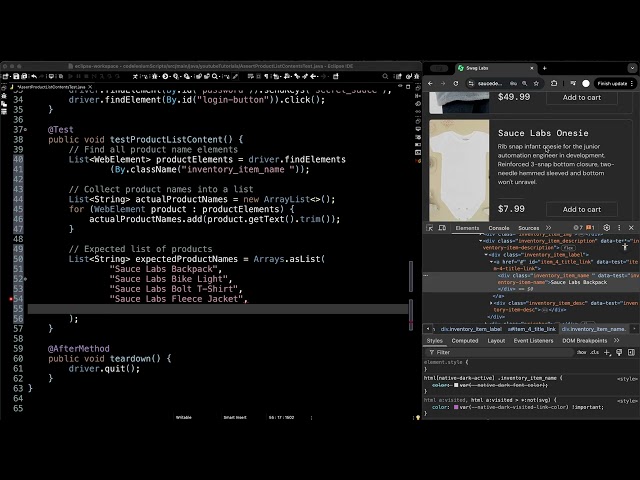The height and width of the screenshot is (480, 640).
Task: Click the new style rule plus icon
Action: pos(607,352)
